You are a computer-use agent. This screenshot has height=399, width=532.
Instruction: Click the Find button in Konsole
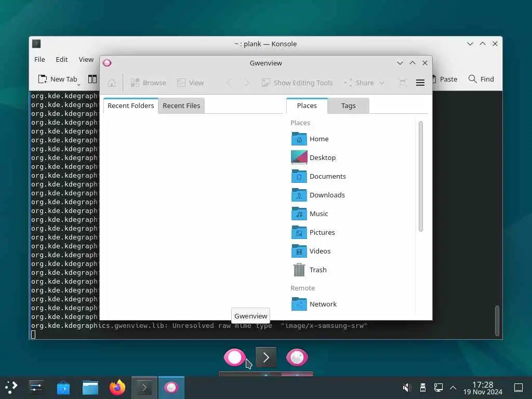481,79
